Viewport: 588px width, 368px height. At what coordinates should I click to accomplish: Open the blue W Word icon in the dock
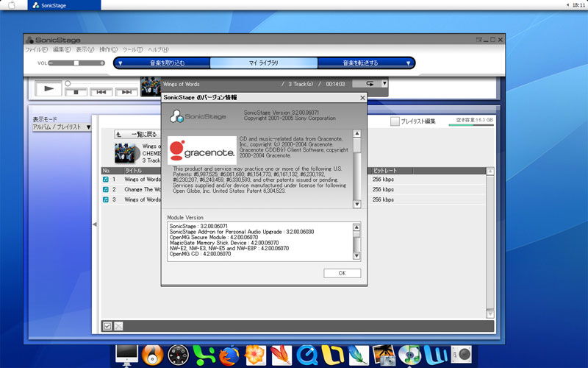(x=436, y=355)
